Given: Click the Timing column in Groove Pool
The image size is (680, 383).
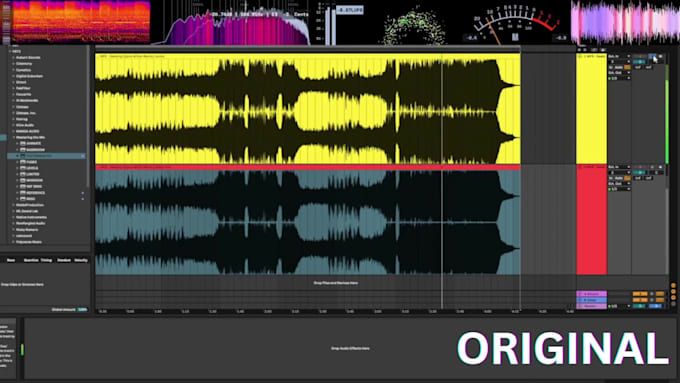Looking at the screenshot, I should tap(46, 260).
